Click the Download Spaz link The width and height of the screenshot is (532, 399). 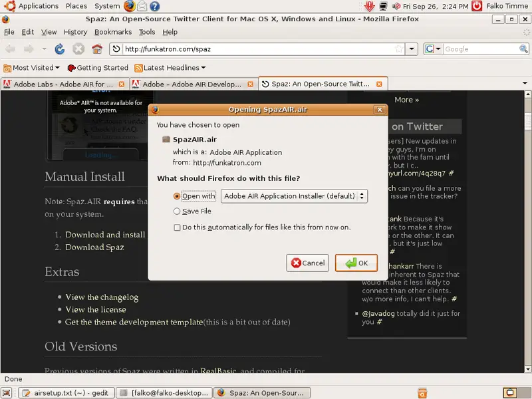tap(94, 247)
